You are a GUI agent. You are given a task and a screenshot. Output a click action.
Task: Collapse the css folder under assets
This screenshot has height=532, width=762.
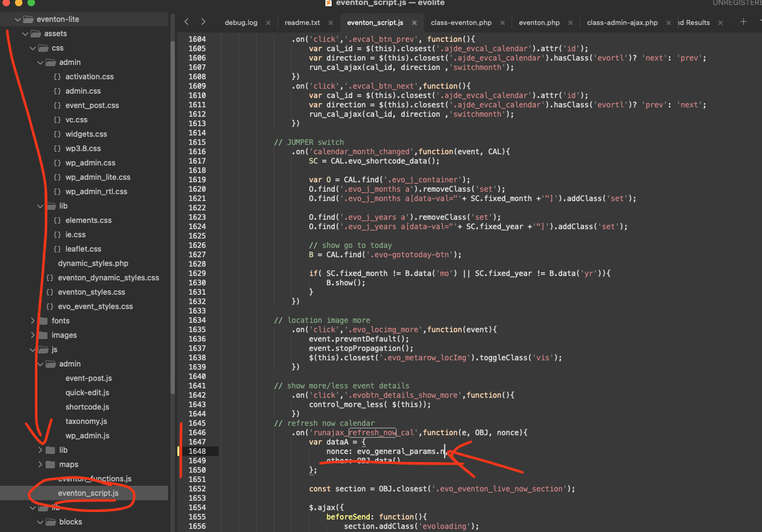(33, 48)
